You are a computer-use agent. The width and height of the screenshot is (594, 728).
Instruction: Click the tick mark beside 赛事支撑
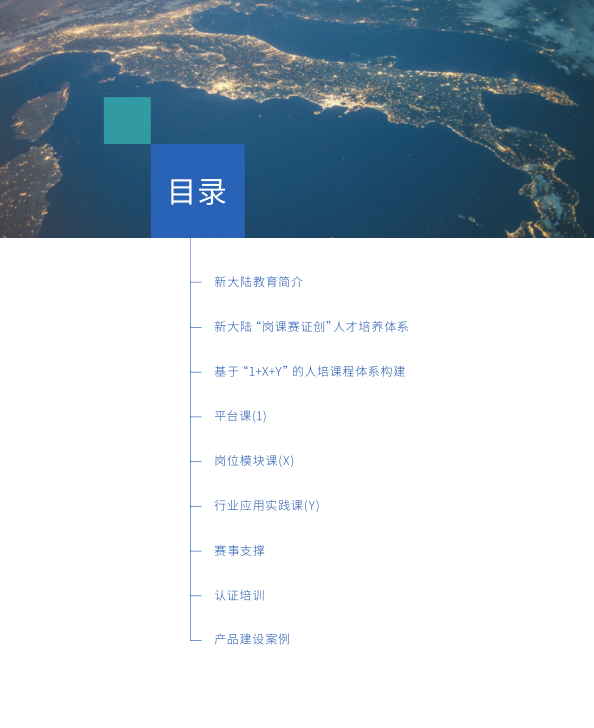pyautogui.click(x=196, y=551)
